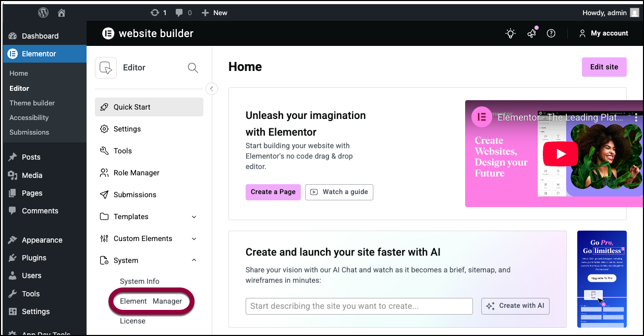The image size is (644, 336).
Task: Click the WordPress logo in admin bar
Action: pos(43,13)
